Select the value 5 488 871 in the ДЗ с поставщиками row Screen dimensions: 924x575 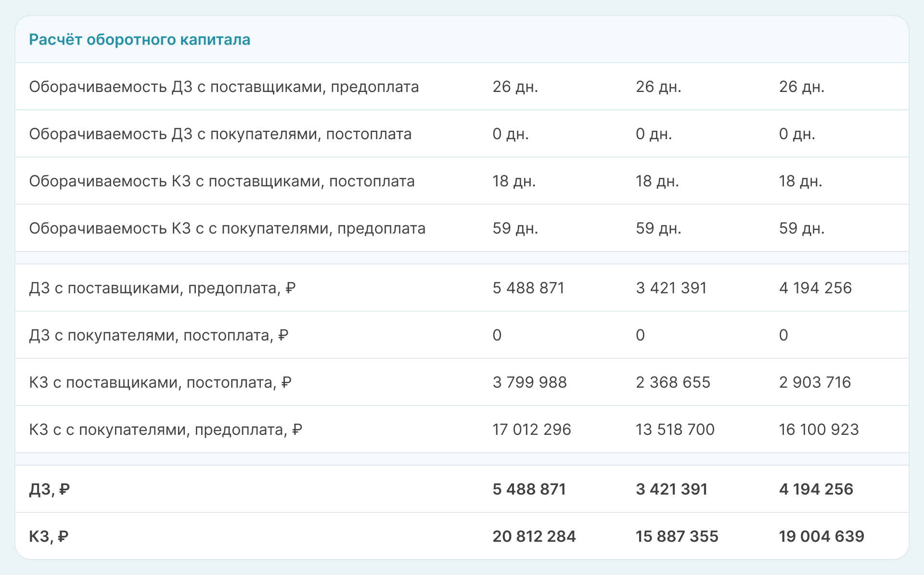click(x=528, y=288)
